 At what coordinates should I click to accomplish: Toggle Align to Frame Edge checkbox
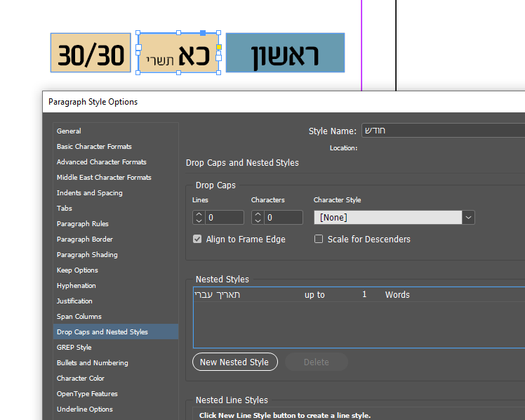[197, 239]
